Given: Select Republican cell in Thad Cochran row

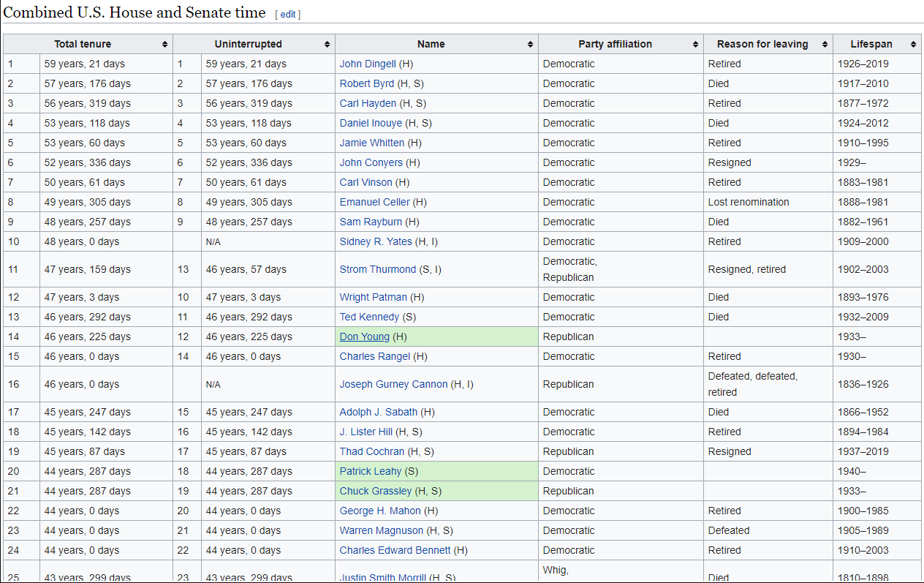Looking at the screenshot, I should (621, 451).
